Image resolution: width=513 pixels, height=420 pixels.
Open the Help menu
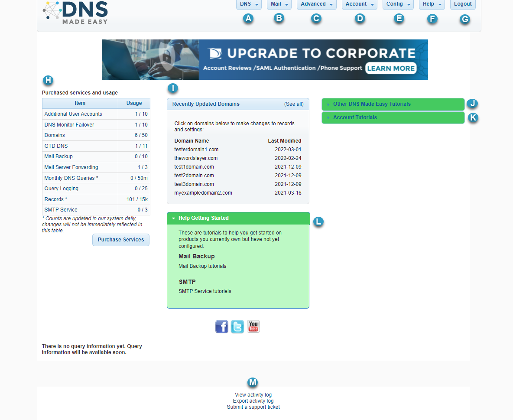432,4
